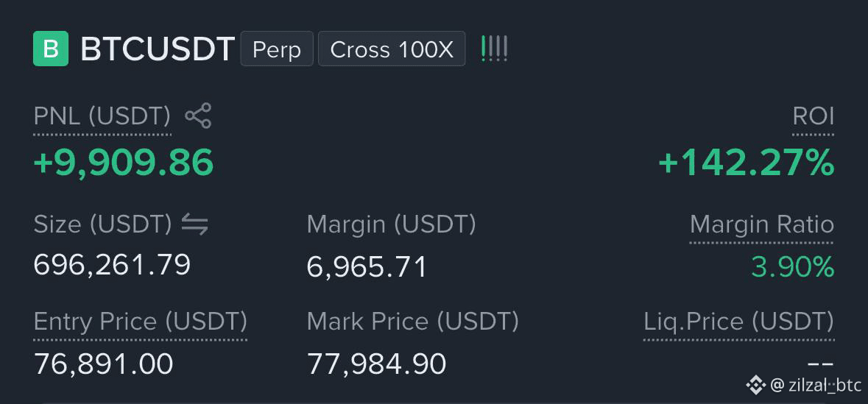Viewport: 868px width, 404px height.
Task: Click the green B buy-side icon
Action: [x=50, y=49]
